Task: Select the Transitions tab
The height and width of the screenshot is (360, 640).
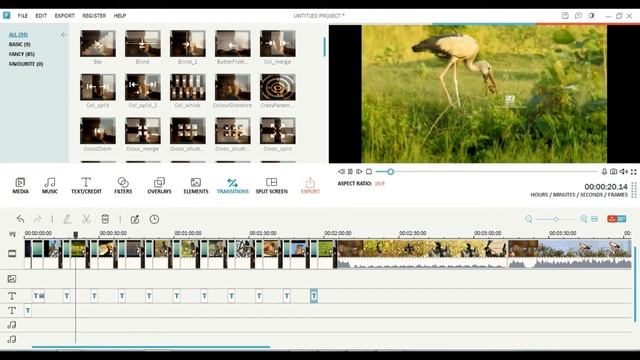Action: coord(233,185)
